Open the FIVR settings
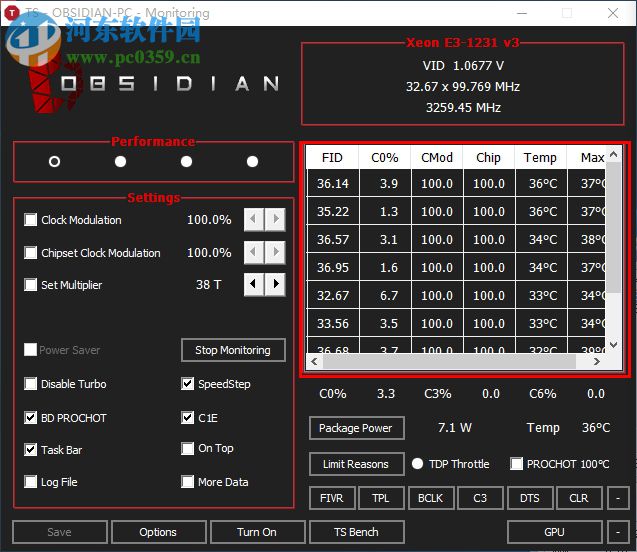 tap(332, 498)
